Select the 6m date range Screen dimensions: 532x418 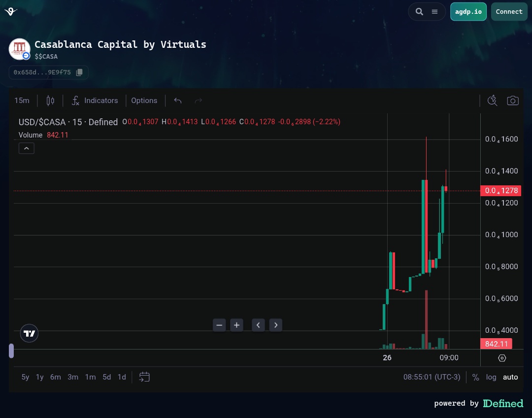(x=56, y=377)
